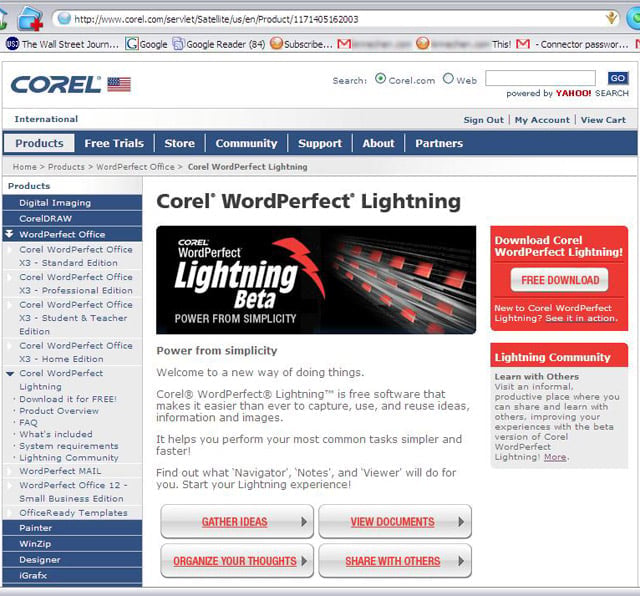Open the Google bookmark

(146, 44)
